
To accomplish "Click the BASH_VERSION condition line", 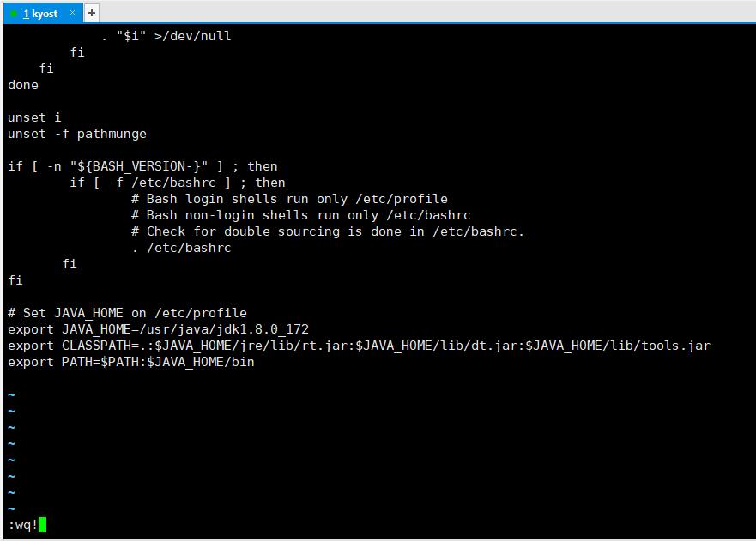I will (142, 166).
